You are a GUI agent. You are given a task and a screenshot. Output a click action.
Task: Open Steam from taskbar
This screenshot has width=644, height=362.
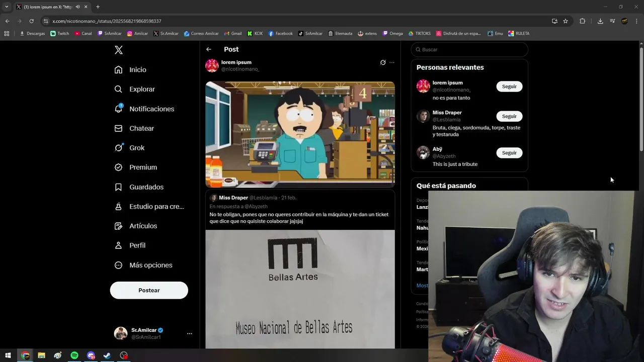tap(107, 355)
